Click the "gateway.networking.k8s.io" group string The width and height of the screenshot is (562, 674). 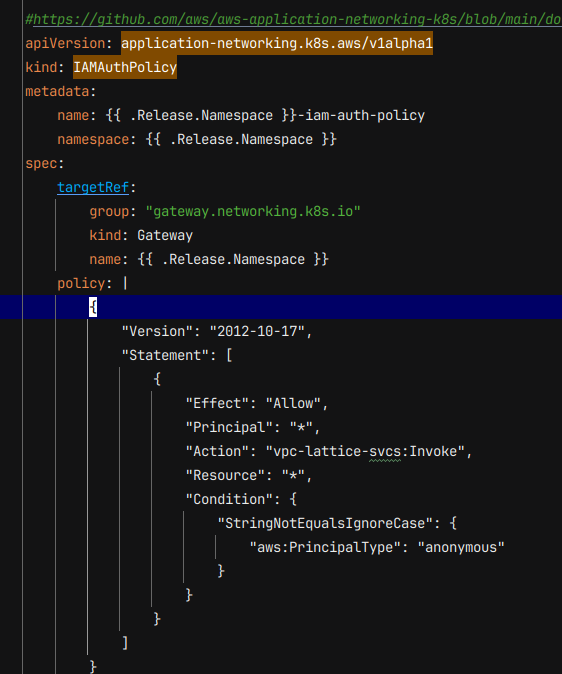click(x=253, y=211)
